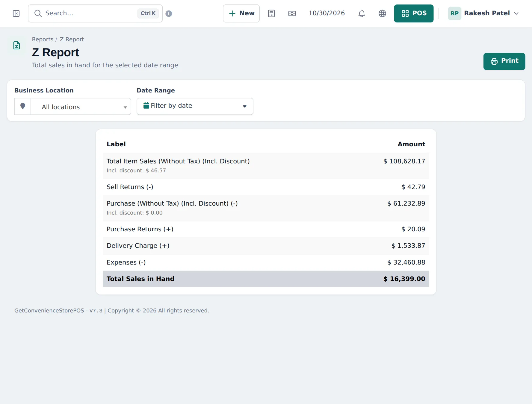Expand Rakesh Patel user menu

[x=483, y=13]
